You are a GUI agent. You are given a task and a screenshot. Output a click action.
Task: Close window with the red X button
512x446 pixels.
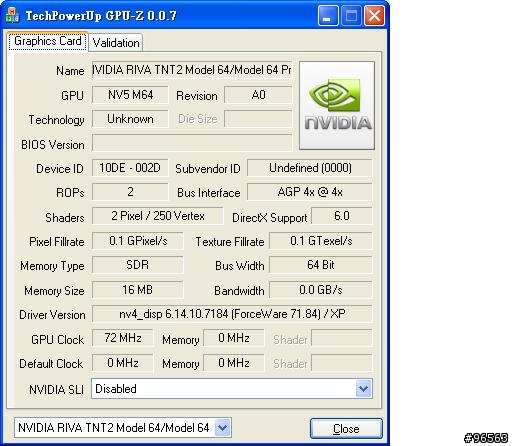(x=374, y=16)
